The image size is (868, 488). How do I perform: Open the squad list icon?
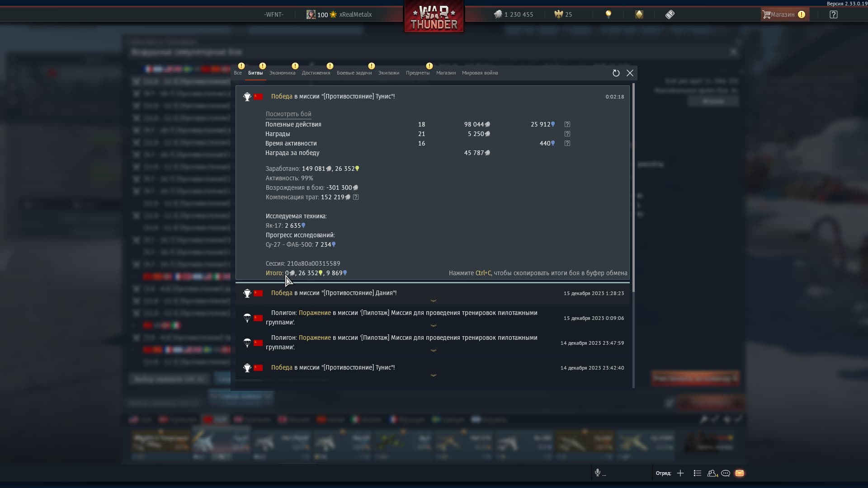tap(697, 473)
